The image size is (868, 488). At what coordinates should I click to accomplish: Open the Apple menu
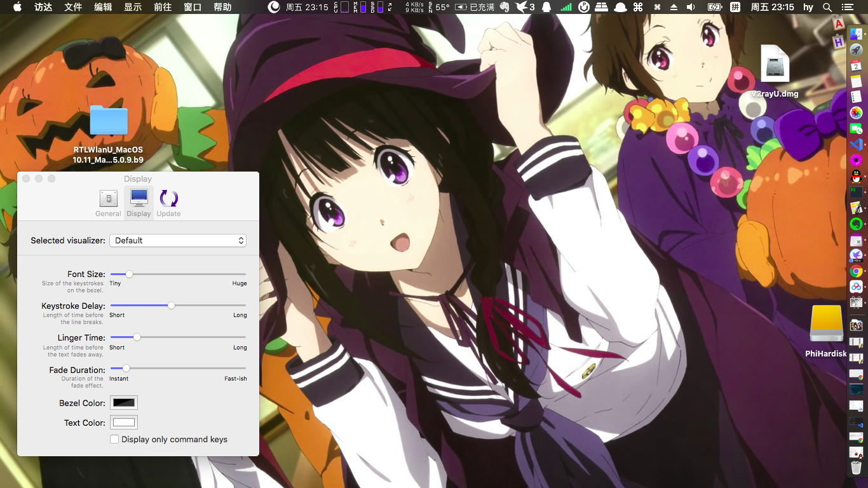(17, 7)
